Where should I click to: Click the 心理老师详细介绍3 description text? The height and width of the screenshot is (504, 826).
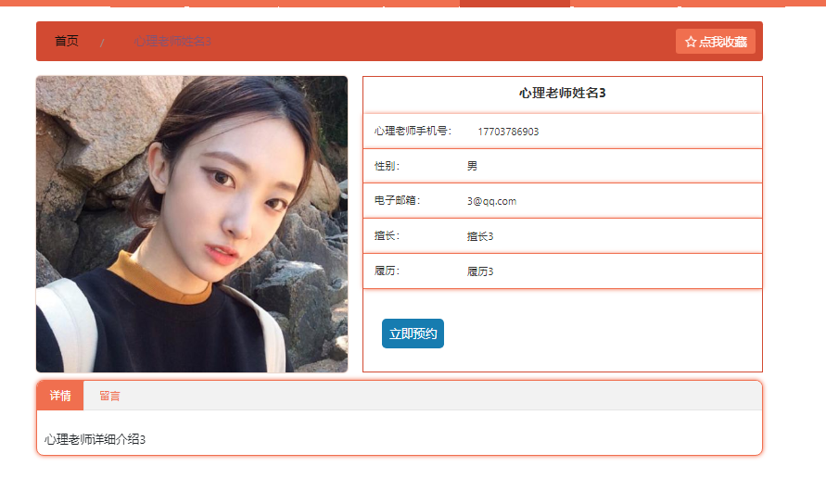click(95, 439)
